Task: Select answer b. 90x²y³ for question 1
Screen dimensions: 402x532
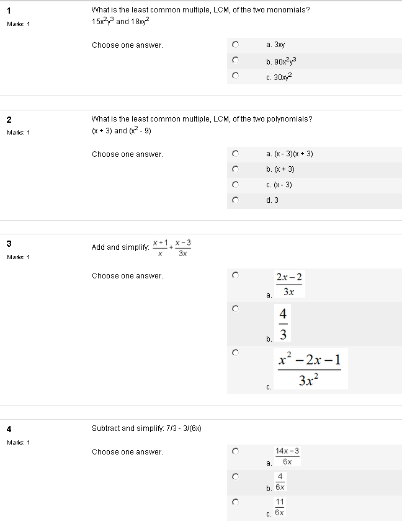Action: coord(235,60)
